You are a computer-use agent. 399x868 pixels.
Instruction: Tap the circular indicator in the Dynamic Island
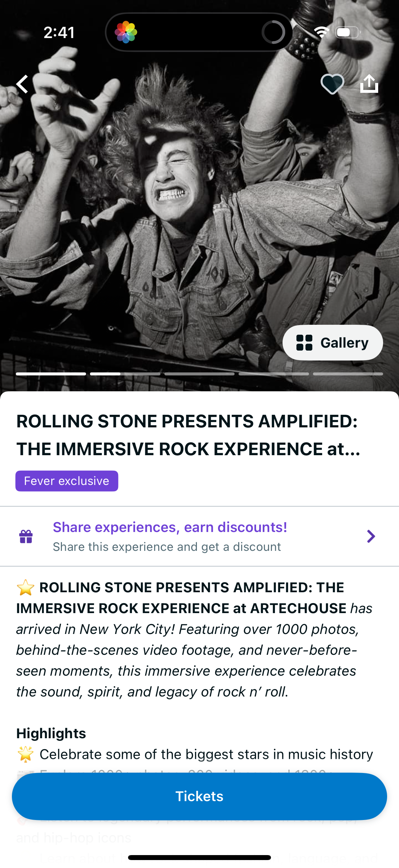tap(273, 32)
